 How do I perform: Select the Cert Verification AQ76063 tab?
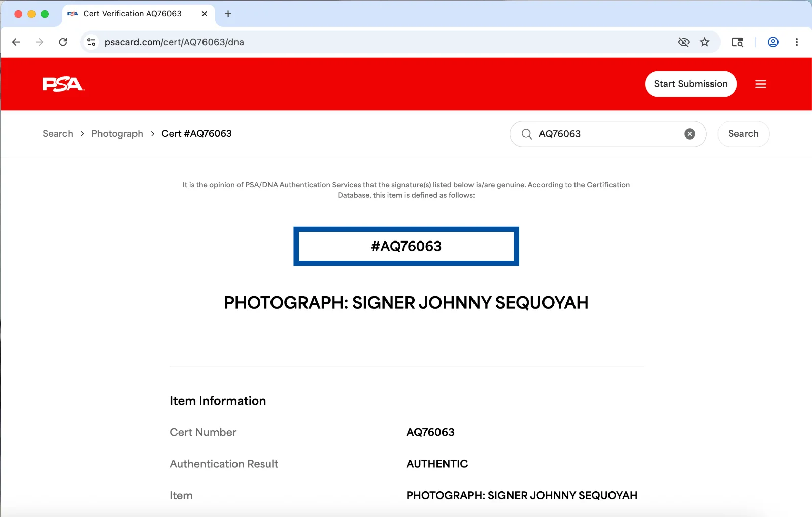(138, 14)
